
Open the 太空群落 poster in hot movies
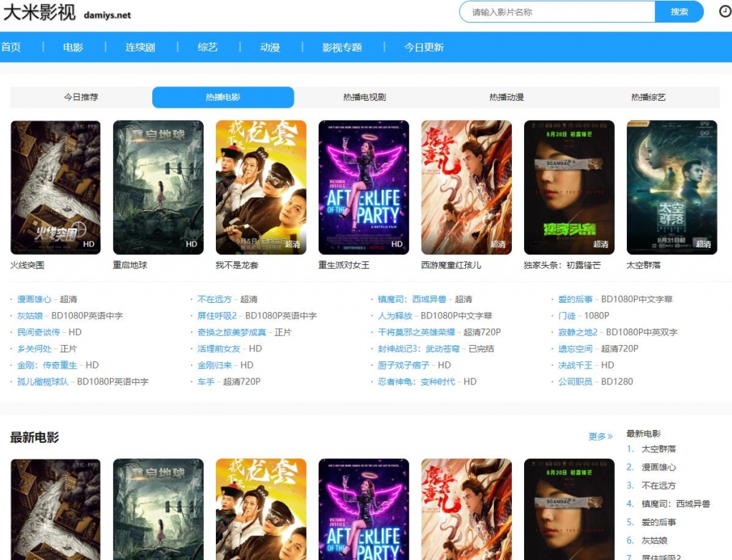tap(672, 188)
